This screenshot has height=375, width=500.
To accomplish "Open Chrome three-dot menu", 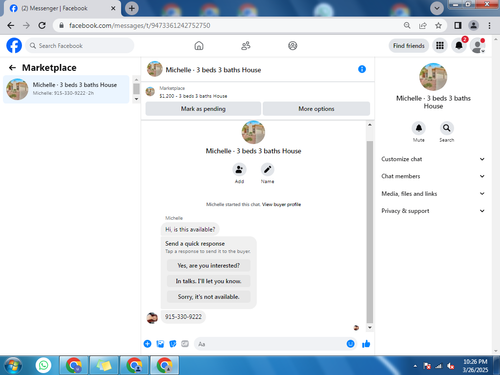I will coord(489,25).
